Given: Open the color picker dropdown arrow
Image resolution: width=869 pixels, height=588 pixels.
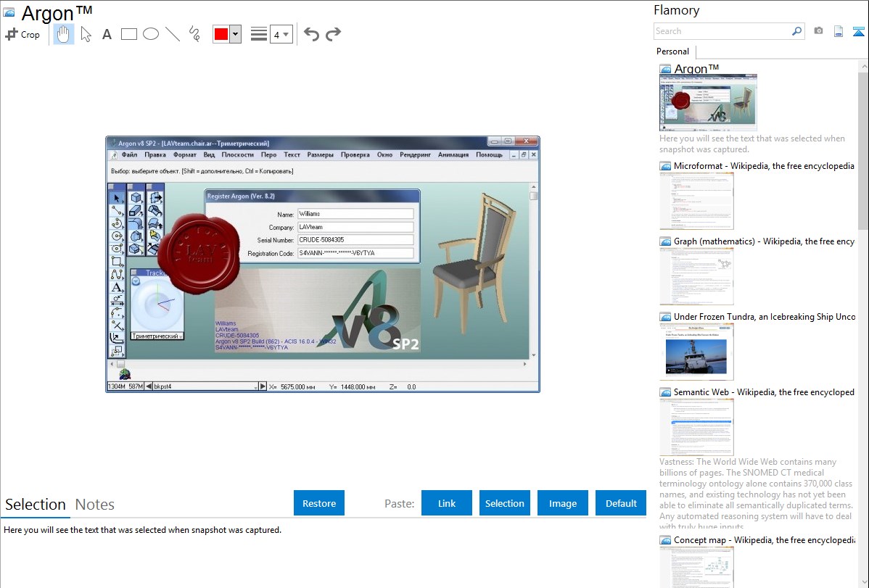Looking at the screenshot, I should 236,34.
